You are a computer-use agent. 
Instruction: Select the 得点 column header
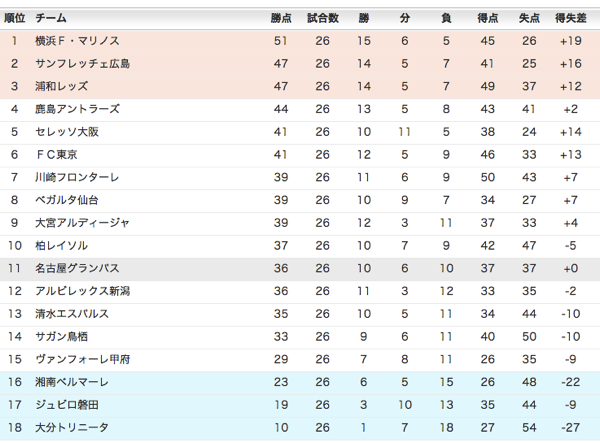(487, 18)
